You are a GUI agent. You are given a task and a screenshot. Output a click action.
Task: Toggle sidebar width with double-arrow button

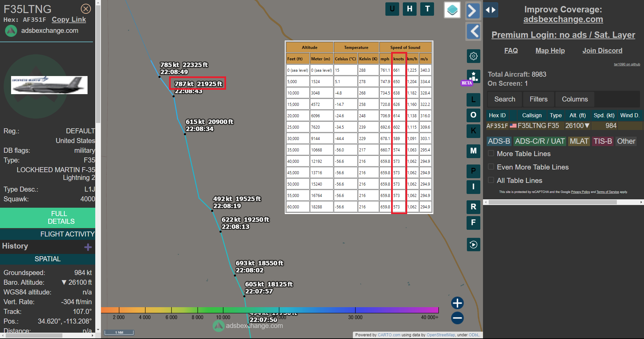[490, 10]
